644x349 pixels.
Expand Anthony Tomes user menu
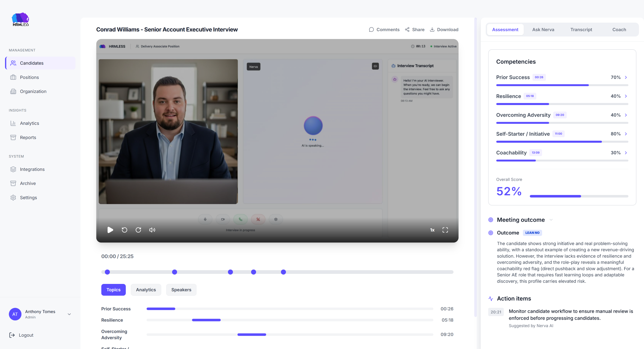pos(69,314)
